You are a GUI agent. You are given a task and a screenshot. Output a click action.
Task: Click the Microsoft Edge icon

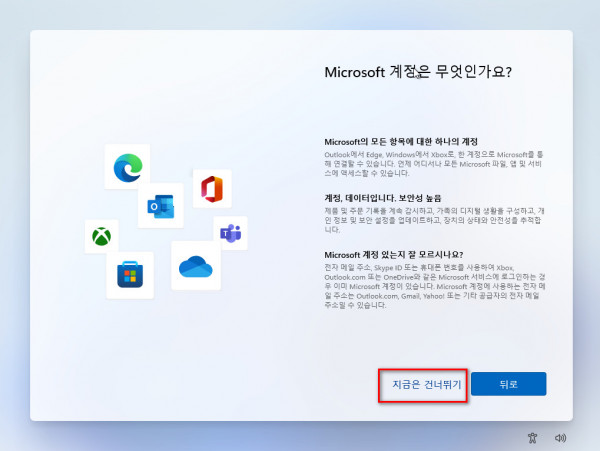click(128, 167)
